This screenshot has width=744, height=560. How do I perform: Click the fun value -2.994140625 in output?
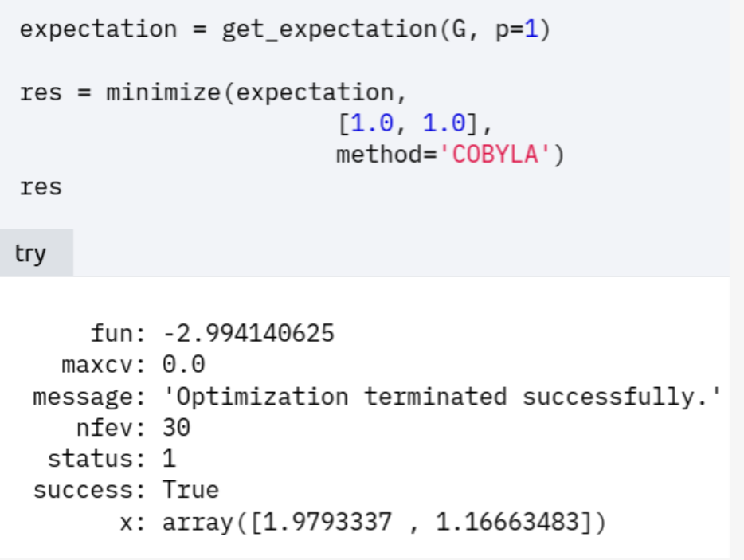[249, 334]
